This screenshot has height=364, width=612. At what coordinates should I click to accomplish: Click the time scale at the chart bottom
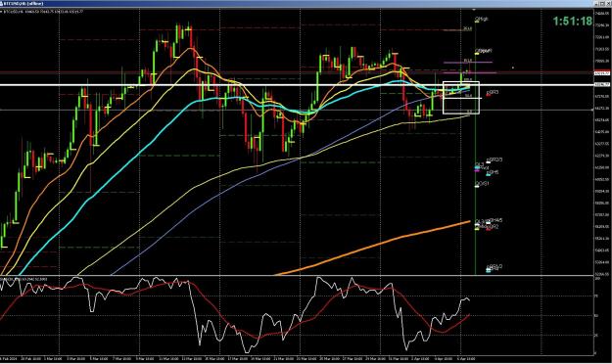coord(297,358)
